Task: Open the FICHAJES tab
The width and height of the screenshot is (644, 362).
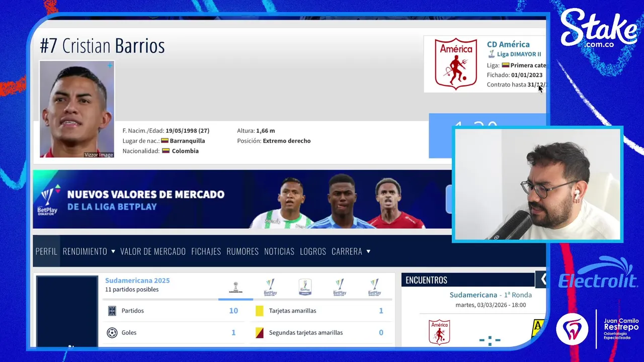Action: click(x=206, y=251)
